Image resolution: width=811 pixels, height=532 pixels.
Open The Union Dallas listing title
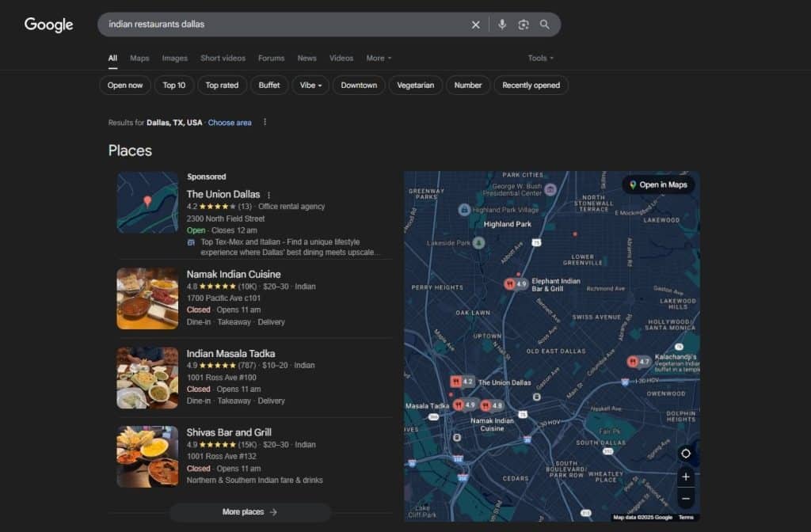[x=223, y=195]
